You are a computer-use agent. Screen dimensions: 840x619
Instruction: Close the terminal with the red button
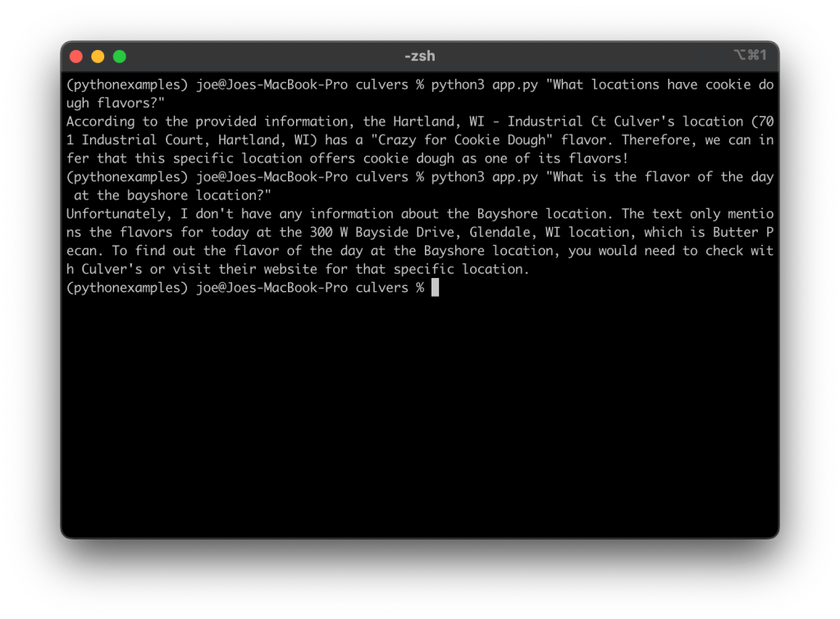(x=76, y=57)
